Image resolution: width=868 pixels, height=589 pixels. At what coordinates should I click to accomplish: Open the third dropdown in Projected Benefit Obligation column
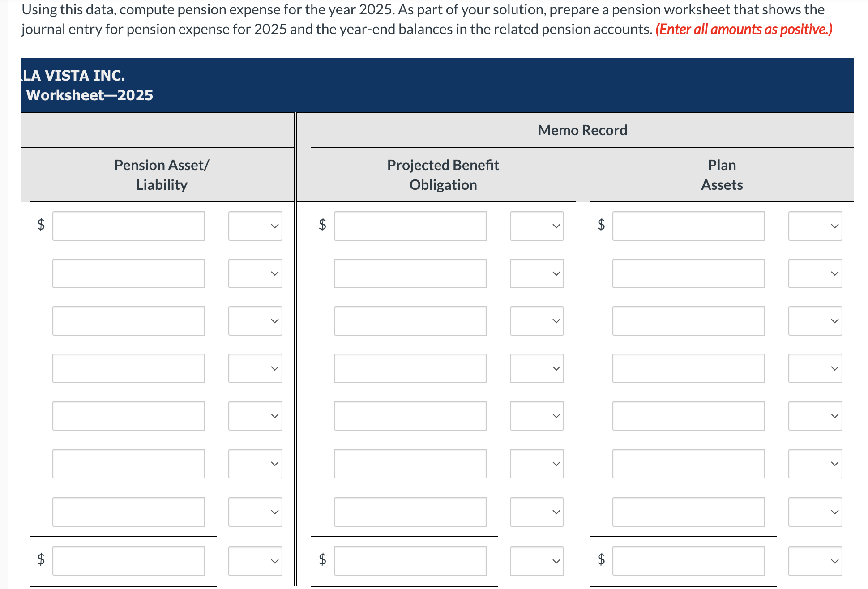536,320
